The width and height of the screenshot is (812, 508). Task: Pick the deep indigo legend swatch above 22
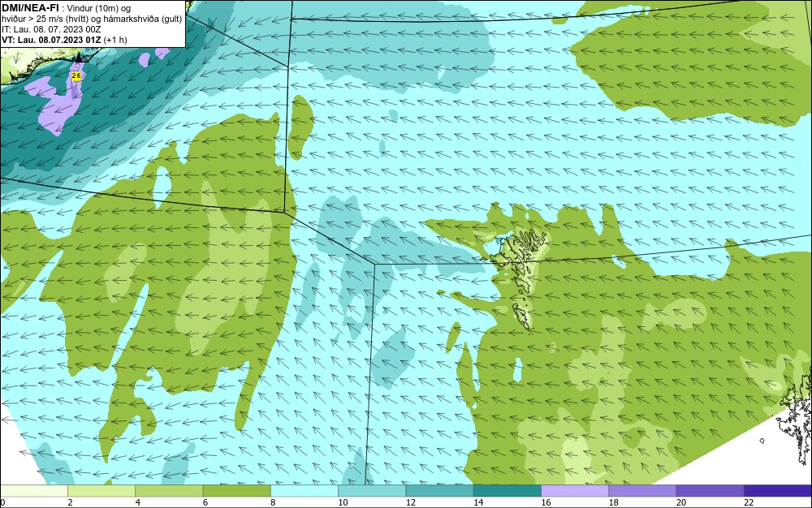[778, 491]
